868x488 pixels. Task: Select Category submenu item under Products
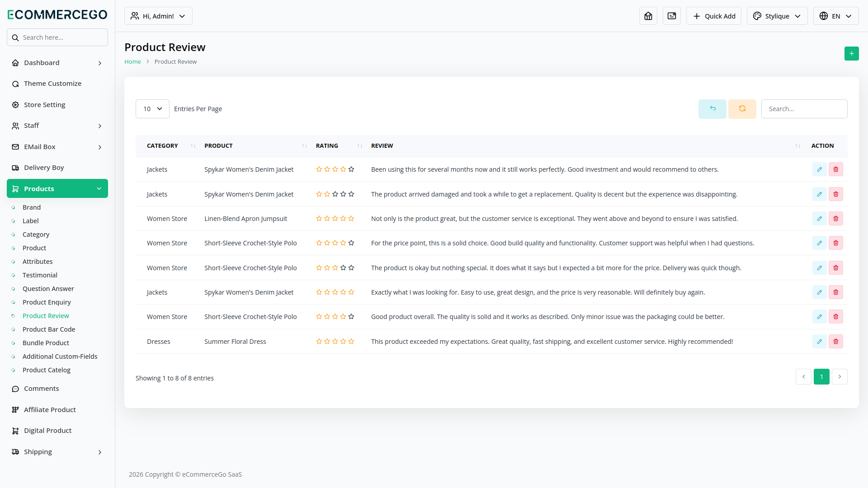pyautogui.click(x=36, y=235)
